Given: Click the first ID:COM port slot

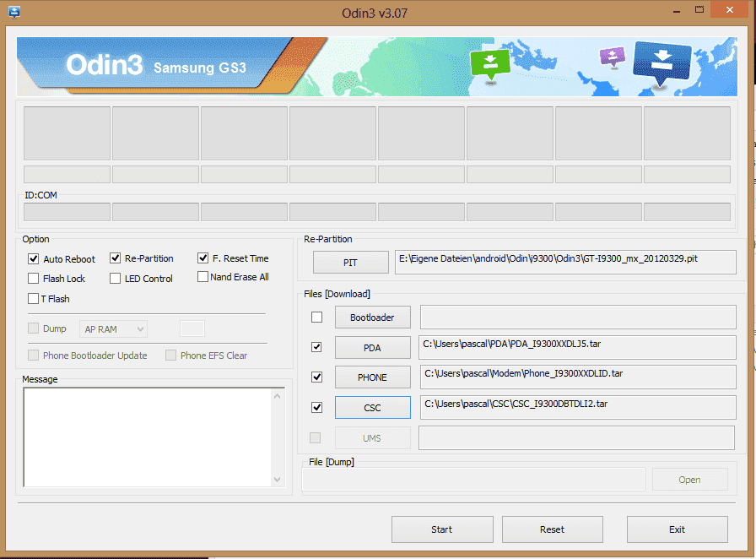Looking at the screenshot, I should (x=67, y=212).
